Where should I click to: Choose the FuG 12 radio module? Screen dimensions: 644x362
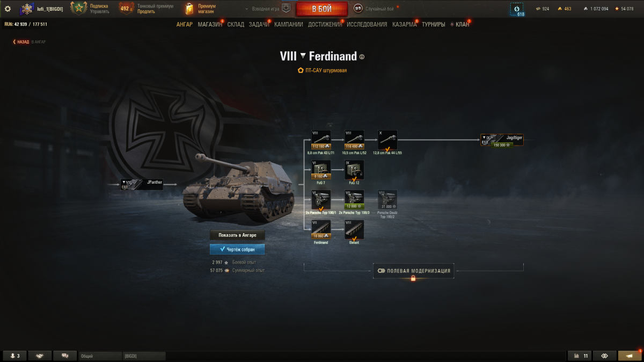tap(354, 170)
